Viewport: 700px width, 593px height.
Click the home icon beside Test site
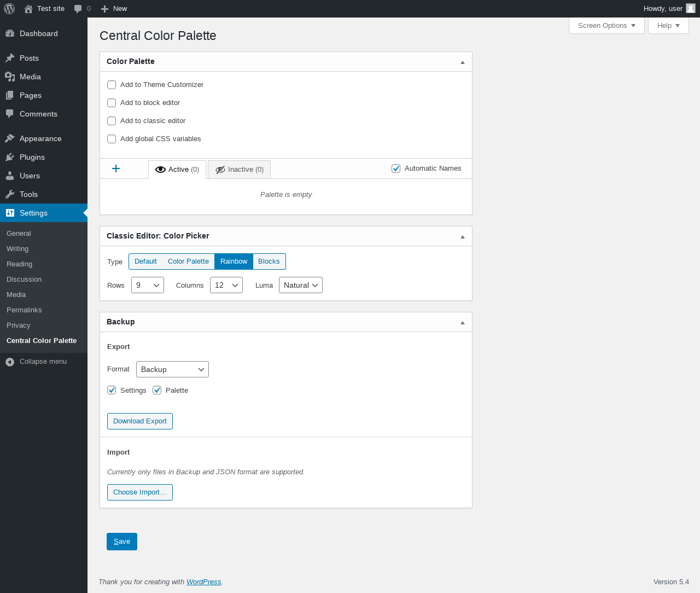[x=28, y=9]
